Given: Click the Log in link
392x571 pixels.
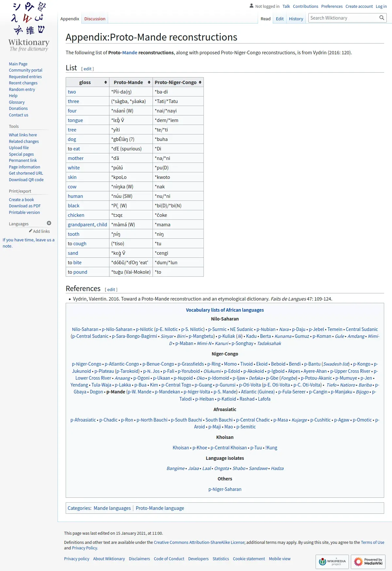Looking at the screenshot, I should click(x=381, y=6).
